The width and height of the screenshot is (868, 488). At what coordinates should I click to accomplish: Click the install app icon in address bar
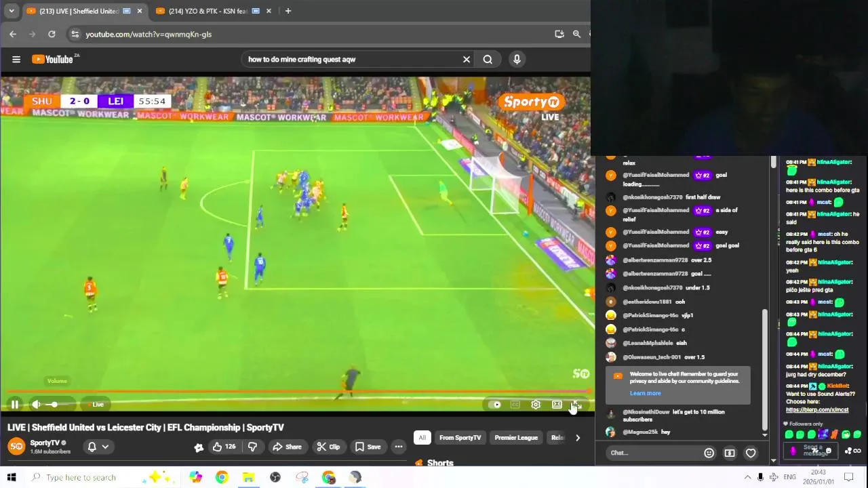tap(559, 34)
